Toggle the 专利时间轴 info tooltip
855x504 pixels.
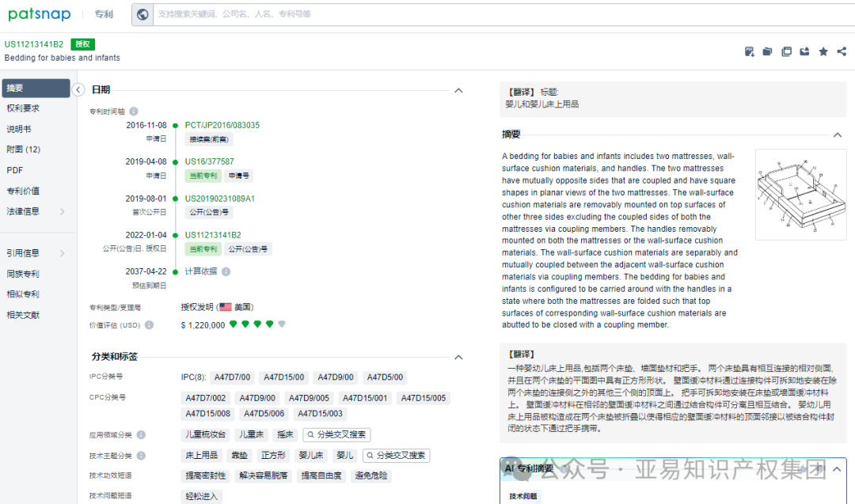[x=131, y=111]
